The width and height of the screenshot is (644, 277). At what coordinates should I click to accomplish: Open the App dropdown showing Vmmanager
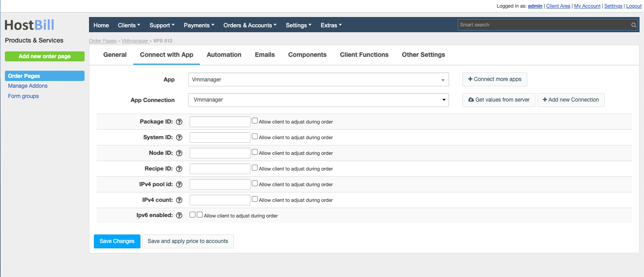pyautogui.click(x=318, y=79)
